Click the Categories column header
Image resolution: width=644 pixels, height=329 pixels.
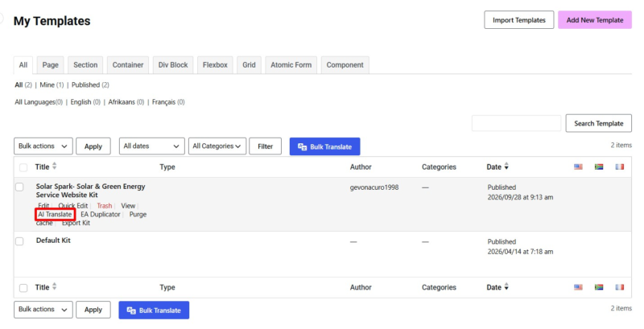pos(439,167)
